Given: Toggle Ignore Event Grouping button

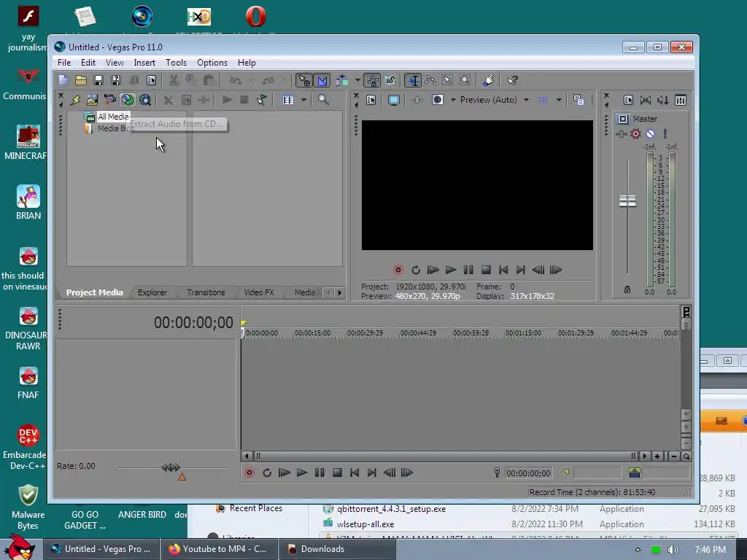Looking at the screenshot, I should (x=390, y=80).
